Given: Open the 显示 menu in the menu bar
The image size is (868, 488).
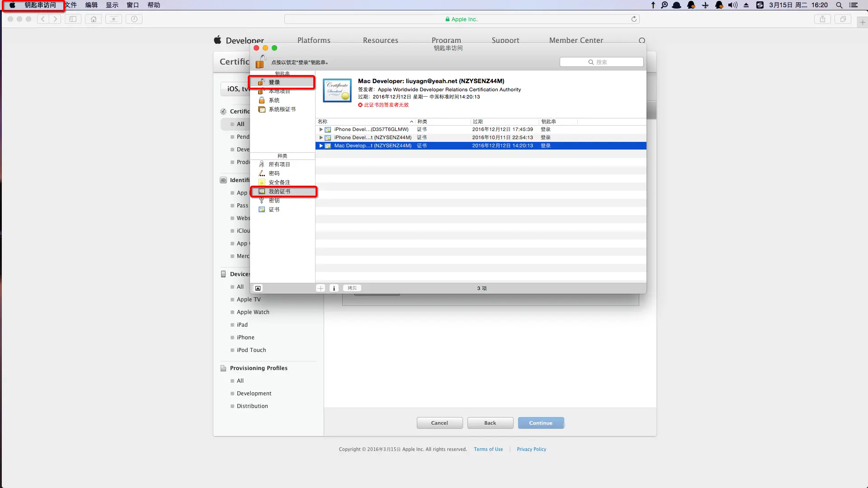Looking at the screenshot, I should 112,5.
